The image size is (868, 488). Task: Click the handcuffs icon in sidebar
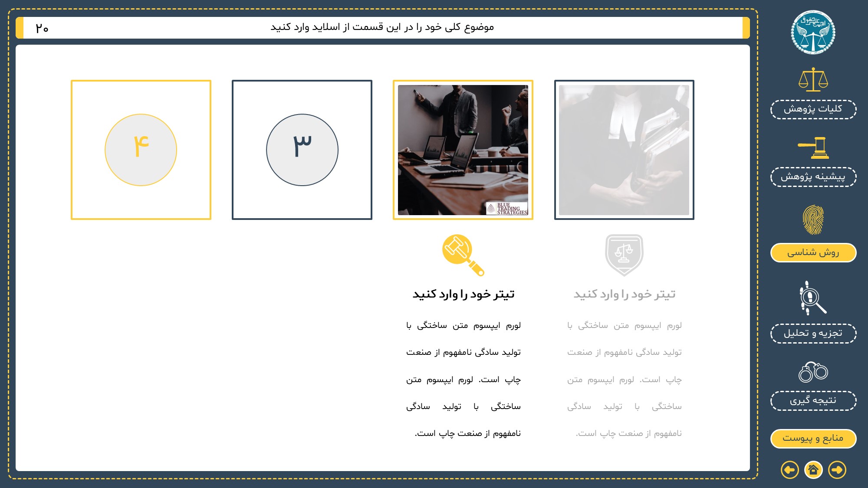click(813, 372)
